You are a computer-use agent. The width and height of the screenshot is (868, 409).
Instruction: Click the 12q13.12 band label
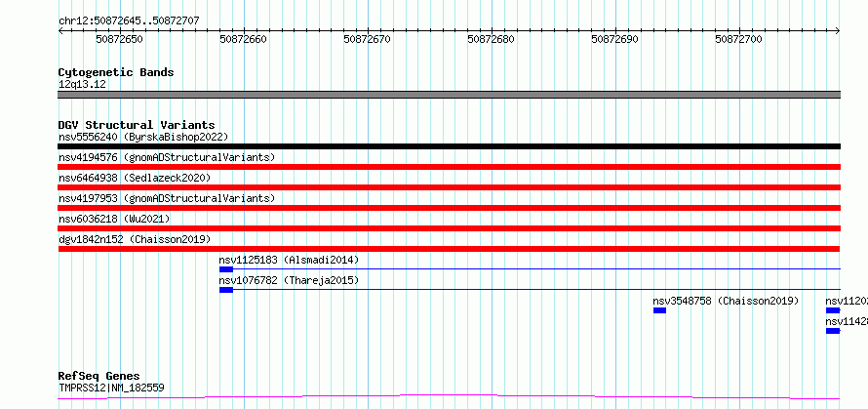[82, 85]
